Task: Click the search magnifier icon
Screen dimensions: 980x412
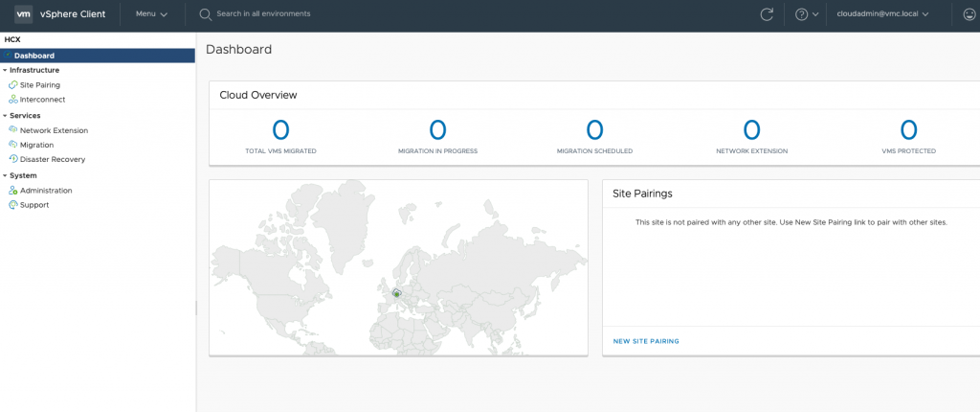Action: (205, 14)
